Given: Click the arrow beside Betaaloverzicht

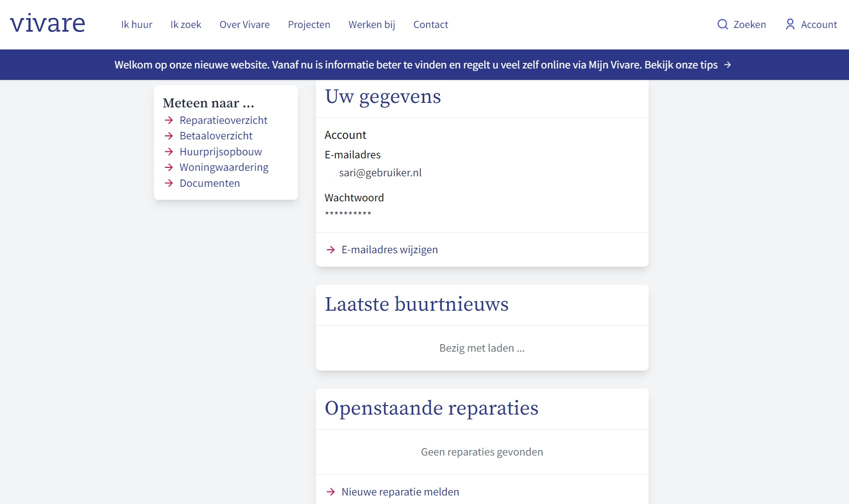Looking at the screenshot, I should (169, 136).
